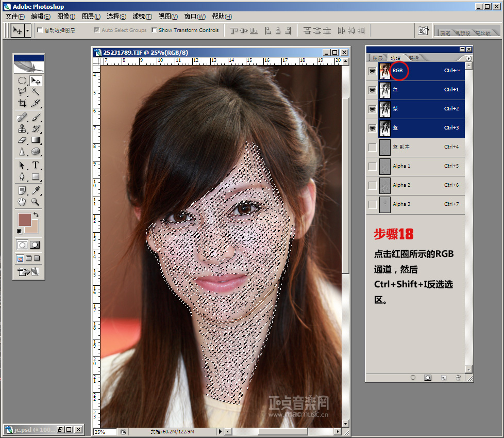Pick the Clone Stamp tool
This screenshot has width=504, height=438.
(22, 128)
